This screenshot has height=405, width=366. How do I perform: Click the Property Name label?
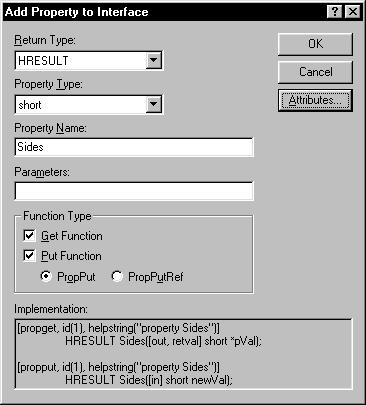[x=50, y=128]
